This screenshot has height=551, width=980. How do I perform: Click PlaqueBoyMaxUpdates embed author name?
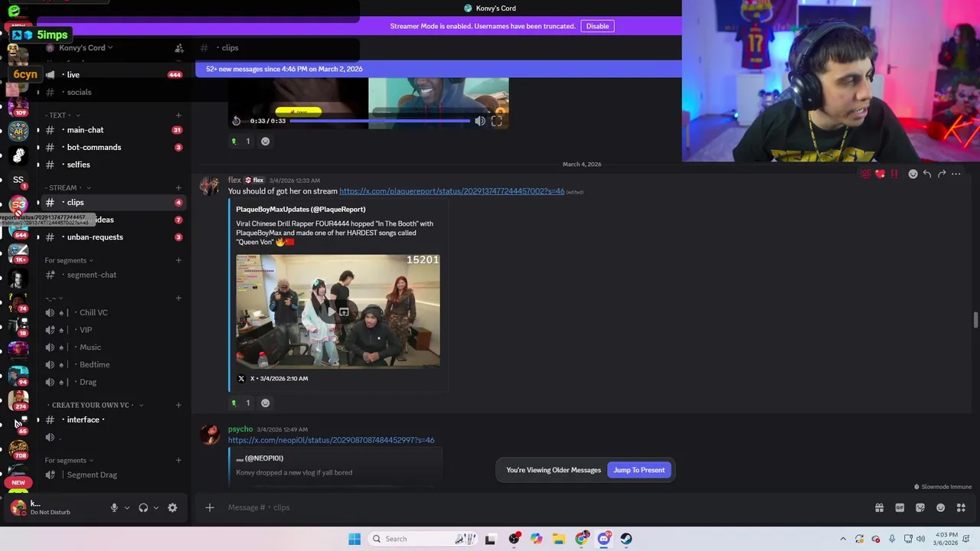300,209
